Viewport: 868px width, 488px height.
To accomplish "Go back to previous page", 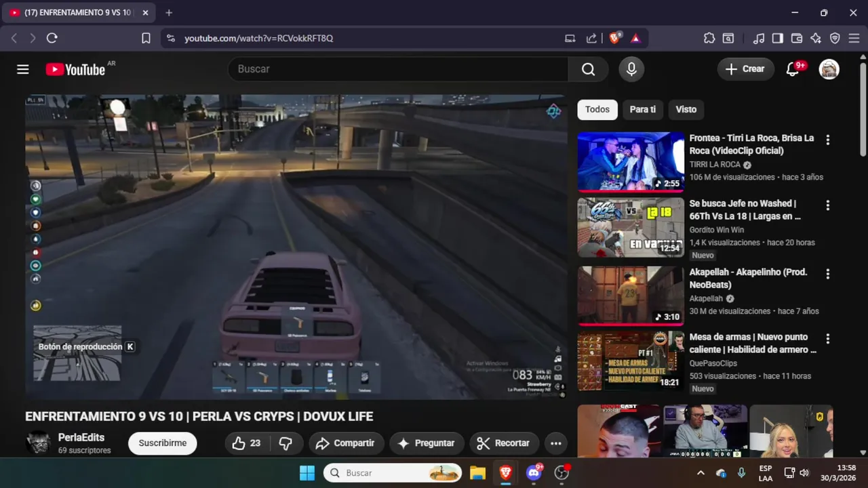I will click(x=14, y=38).
